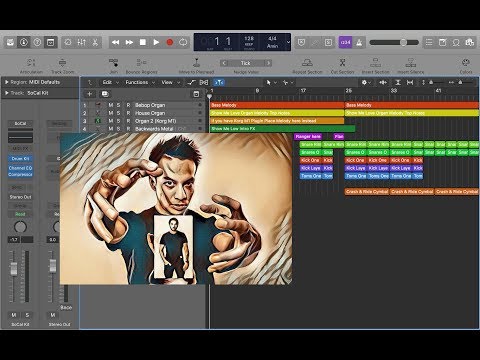Click the add track plus button
The height and width of the screenshot is (360, 480).
[89, 94]
